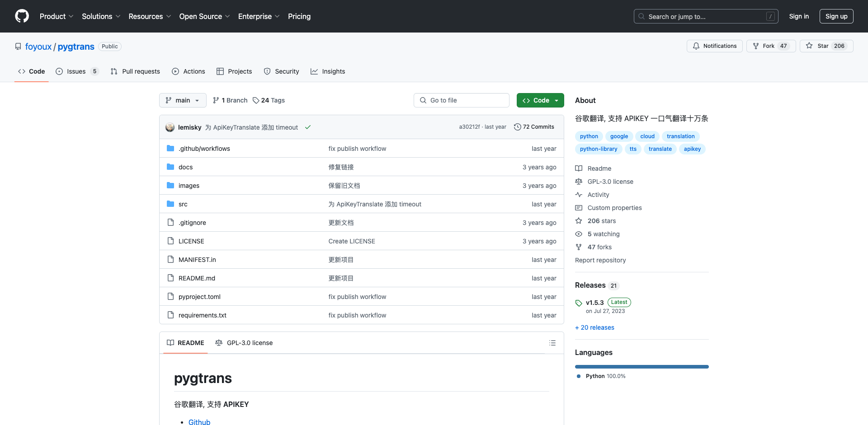Open pyproject.toml file
The width and height of the screenshot is (868, 425).
pyautogui.click(x=199, y=297)
